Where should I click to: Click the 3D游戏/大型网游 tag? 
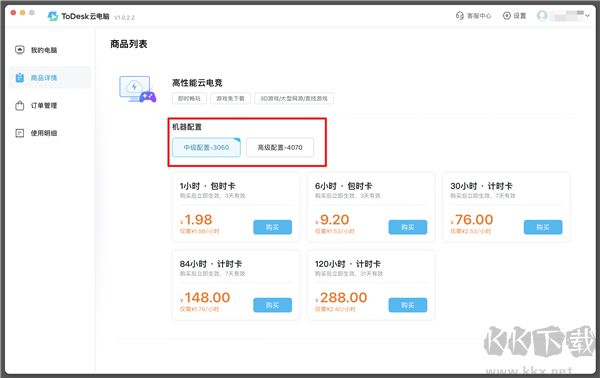click(294, 98)
